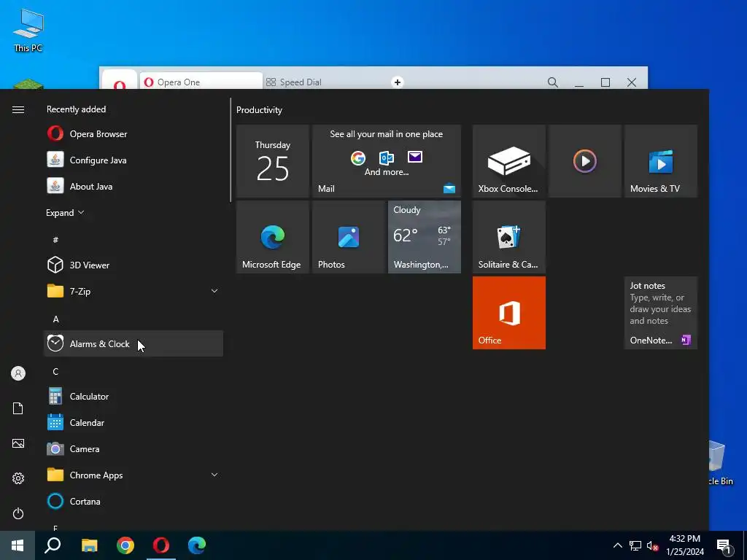This screenshot has width=747, height=560.
Task: Click search icon in Opera title bar
Action: click(553, 82)
